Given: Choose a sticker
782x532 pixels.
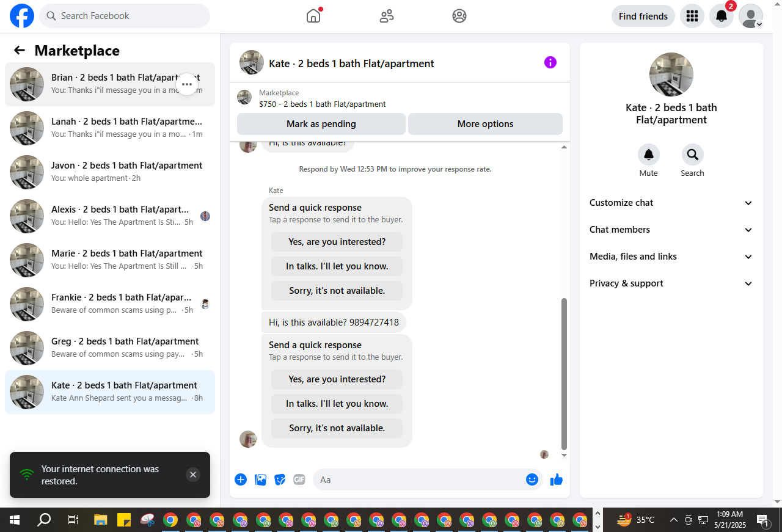Looking at the screenshot, I should coord(280,479).
